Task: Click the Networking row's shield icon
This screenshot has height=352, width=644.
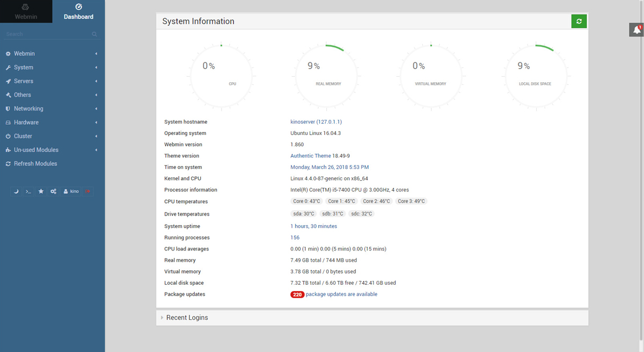Action: [8, 109]
